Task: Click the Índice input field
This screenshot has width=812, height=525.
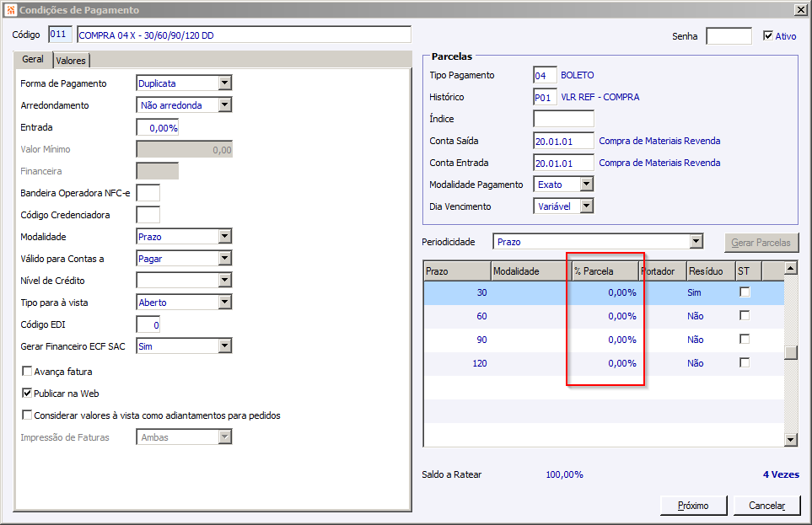Action: (563, 119)
